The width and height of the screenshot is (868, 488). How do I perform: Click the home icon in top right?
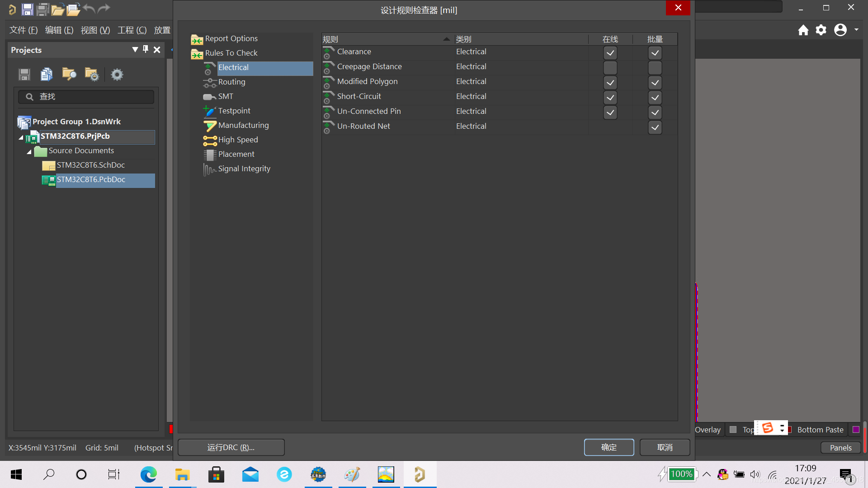[803, 30]
